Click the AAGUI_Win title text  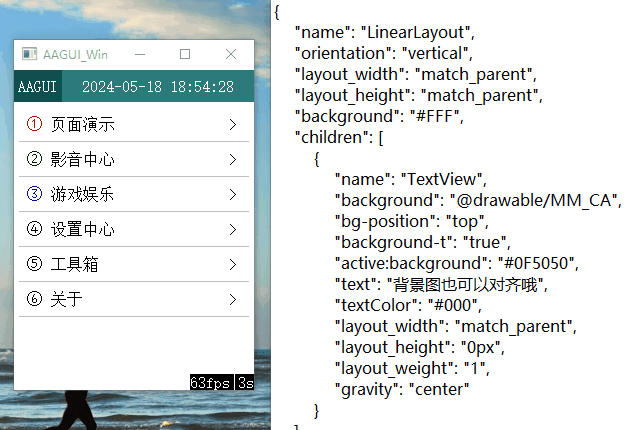(x=75, y=55)
